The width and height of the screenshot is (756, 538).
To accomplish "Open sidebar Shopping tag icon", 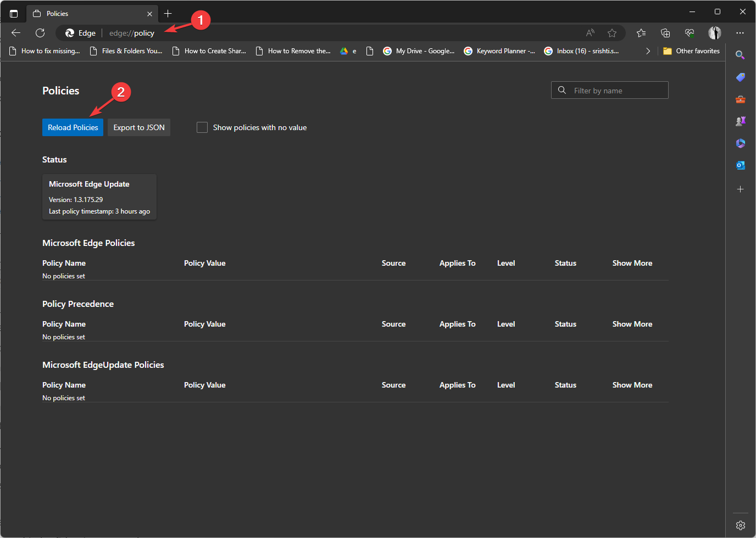I will point(741,77).
